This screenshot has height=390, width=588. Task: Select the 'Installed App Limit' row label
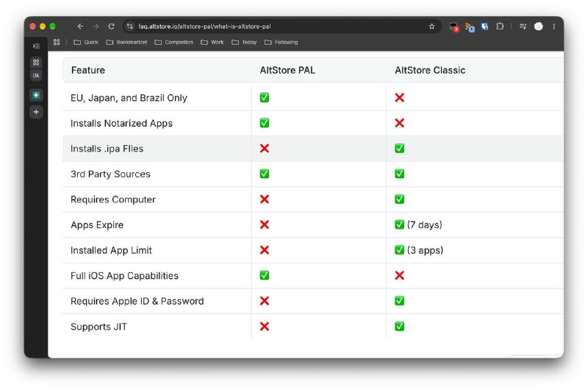(x=111, y=250)
